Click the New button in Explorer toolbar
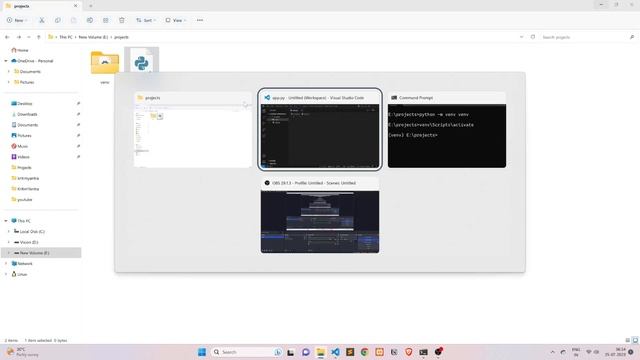640x360 pixels. (17, 20)
